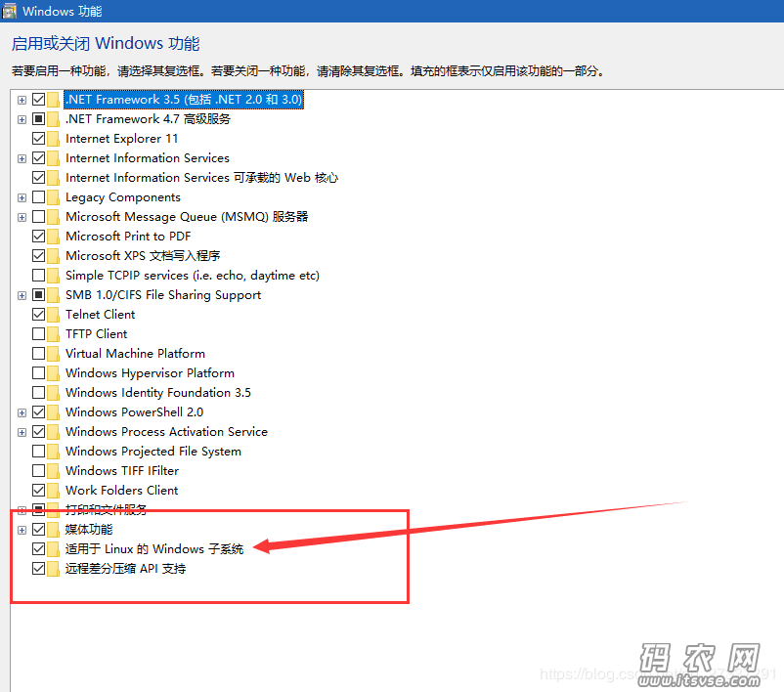Expand Windows PowerShell 2.0 node
The height and width of the screenshot is (692, 784).
22,412
